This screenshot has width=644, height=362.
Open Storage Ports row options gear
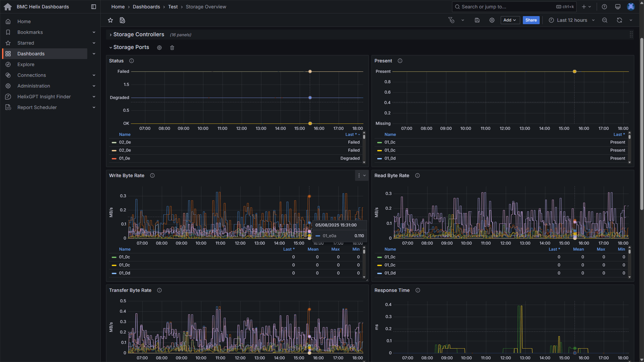point(159,48)
